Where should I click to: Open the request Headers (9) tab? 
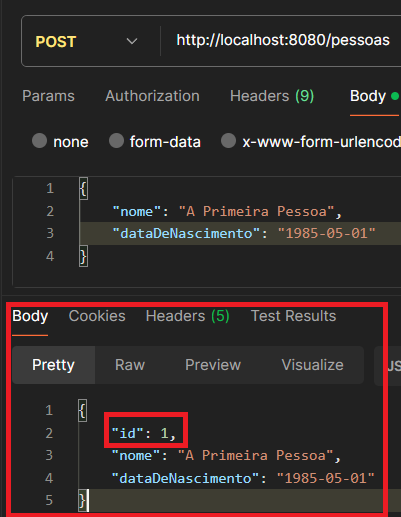tap(272, 96)
